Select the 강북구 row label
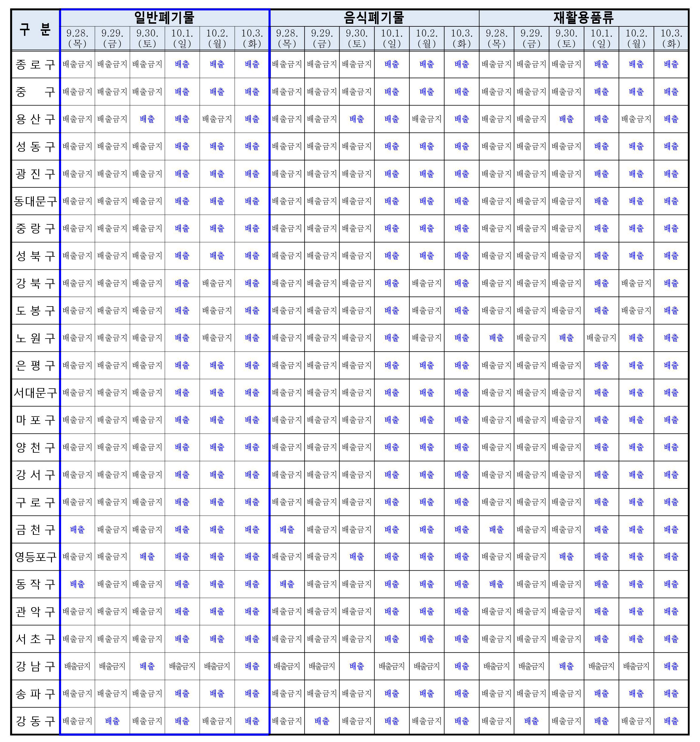 point(36,283)
